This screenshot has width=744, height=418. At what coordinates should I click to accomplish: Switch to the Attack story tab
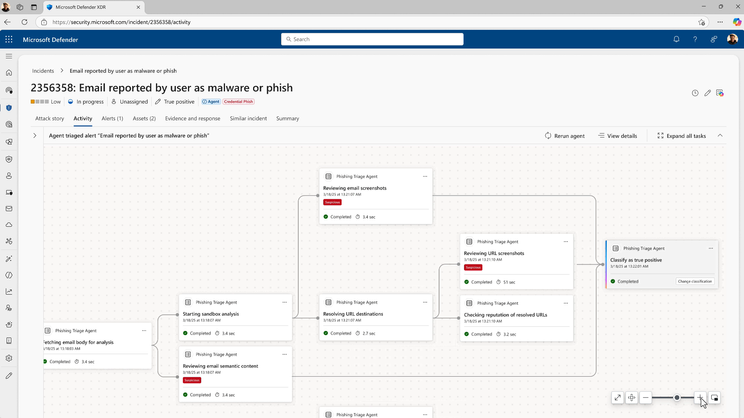(49, 119)
